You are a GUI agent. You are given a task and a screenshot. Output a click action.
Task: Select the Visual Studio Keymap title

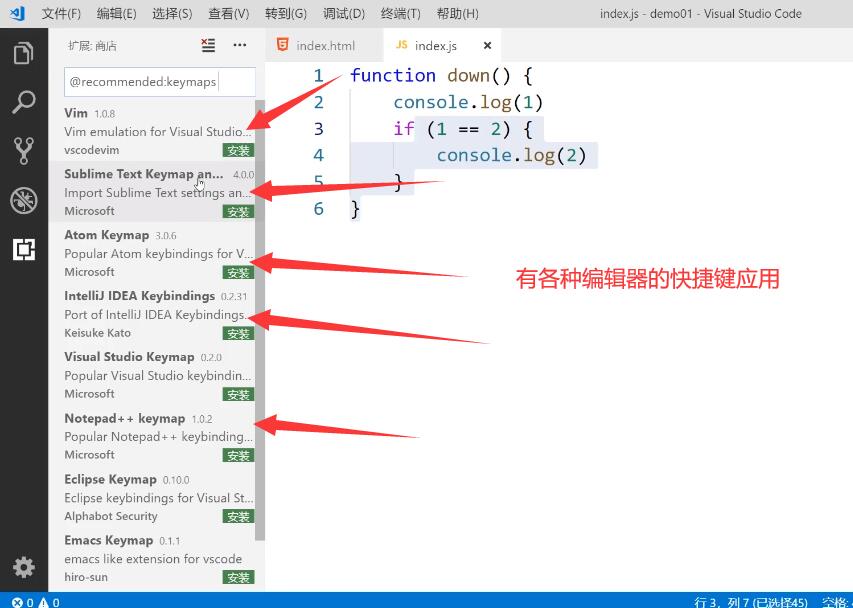(129, 357)
